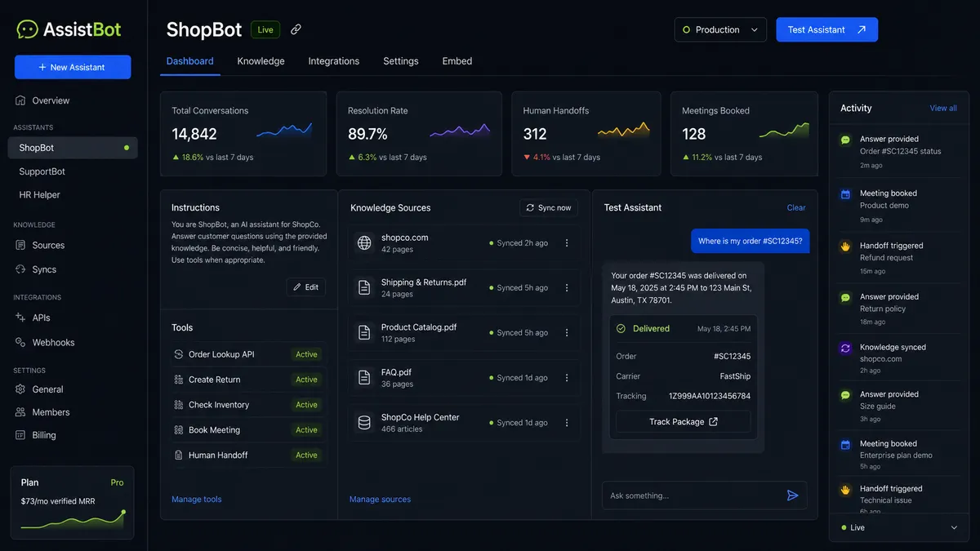Screen dimensions: 980x551
Task: Click the Product Catalog.pdf file icon
Action: coord(364,332)
